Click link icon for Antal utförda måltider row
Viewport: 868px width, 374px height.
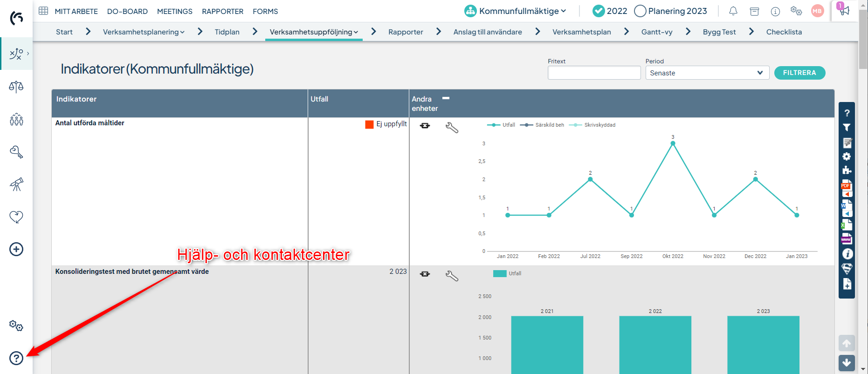[x=425, y=126]
